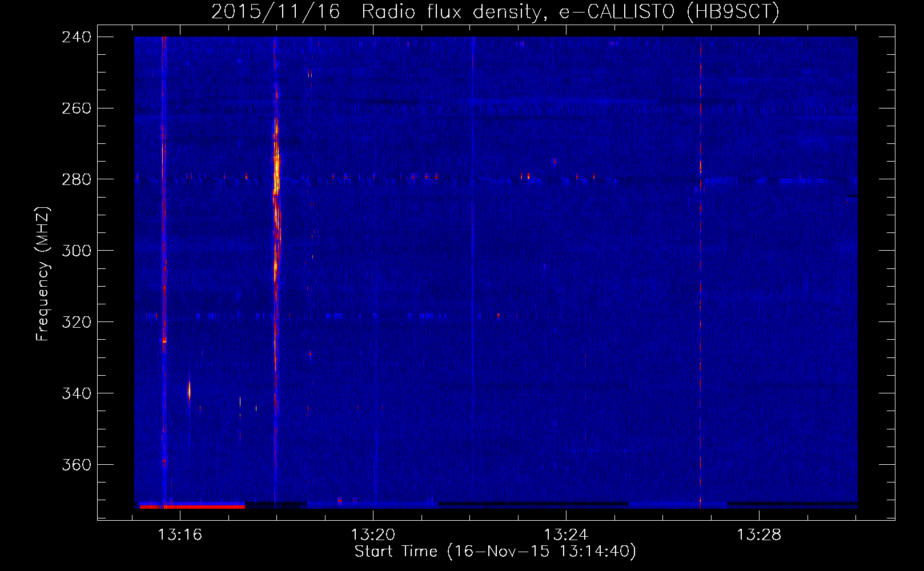Click the "Start Time (16-Nov-15 13:14:40)" label

[x=495, y=552]
